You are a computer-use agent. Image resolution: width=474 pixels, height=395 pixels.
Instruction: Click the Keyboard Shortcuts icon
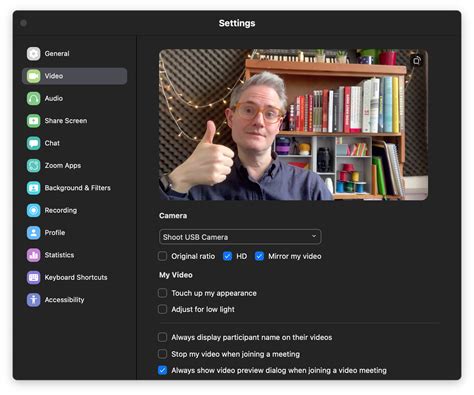click(33, 277)
